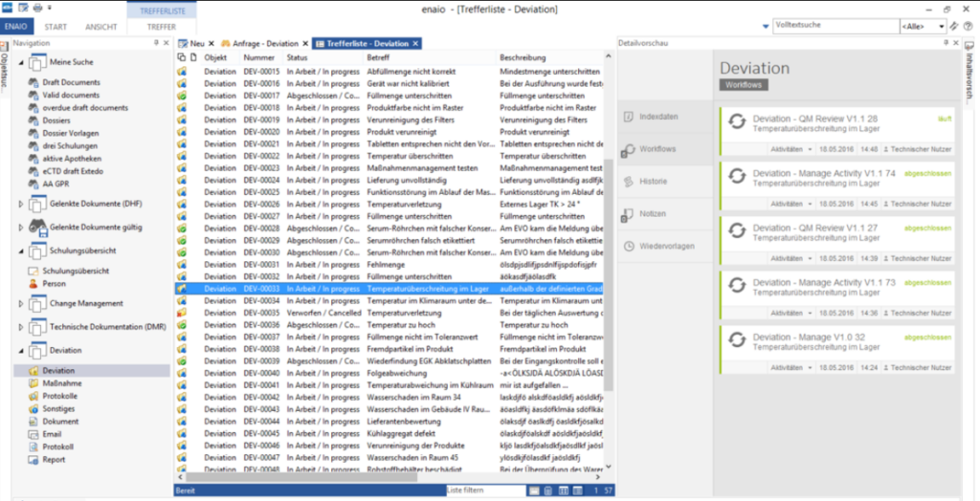Image resolution: width=980 pixels, height=501 pixels.
Task: Open the Historie section in detail preview
Action: pos(654,182)
